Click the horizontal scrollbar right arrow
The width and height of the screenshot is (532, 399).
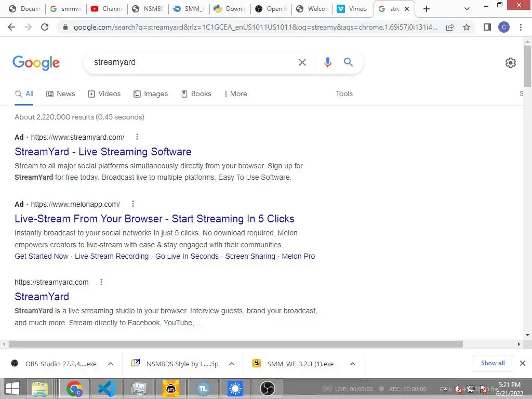pos(518,344)
